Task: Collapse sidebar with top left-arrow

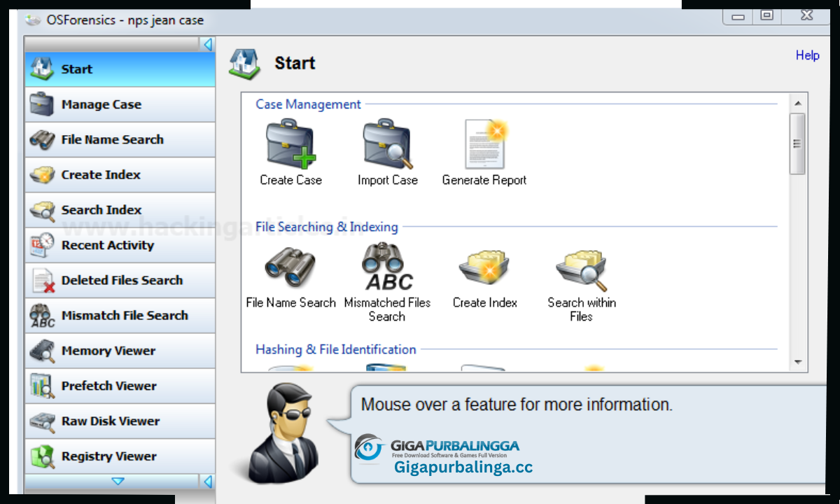Action: coord(207,44)
